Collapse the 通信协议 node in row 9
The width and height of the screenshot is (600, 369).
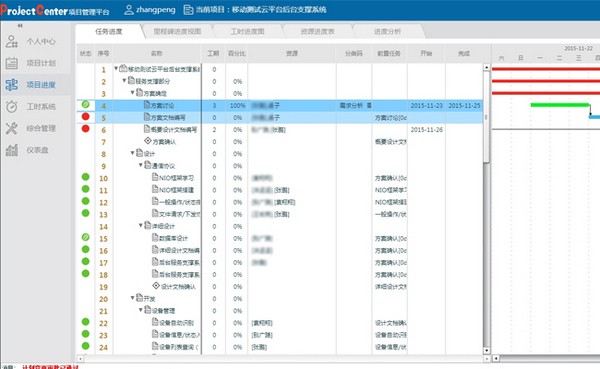click(x=140, y=165)
